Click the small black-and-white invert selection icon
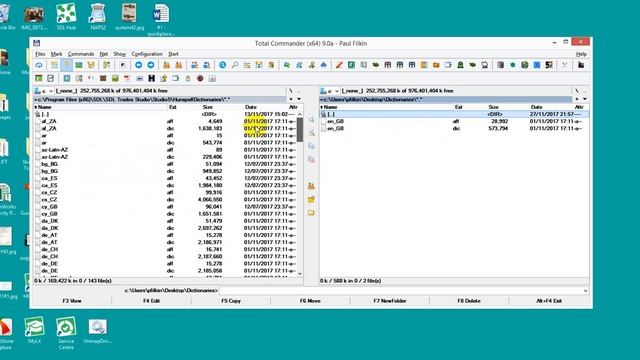Screen dimensions: 640x360 tap(122, 65)
